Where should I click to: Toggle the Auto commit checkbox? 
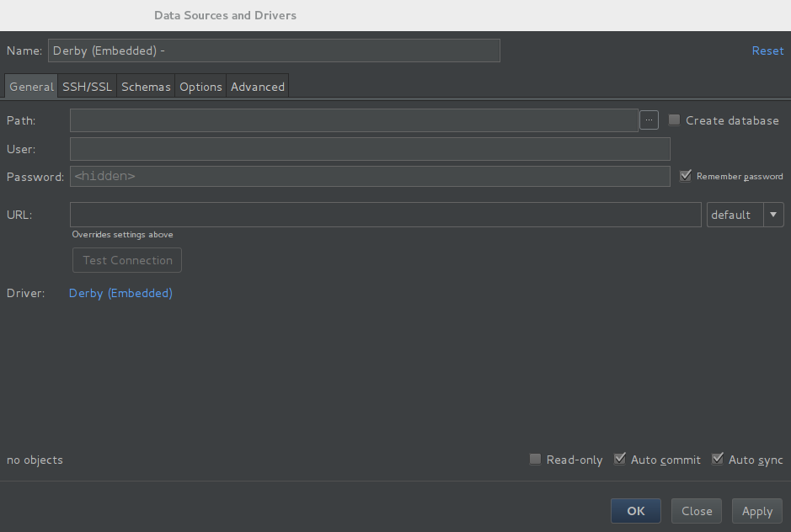point(620,460)
